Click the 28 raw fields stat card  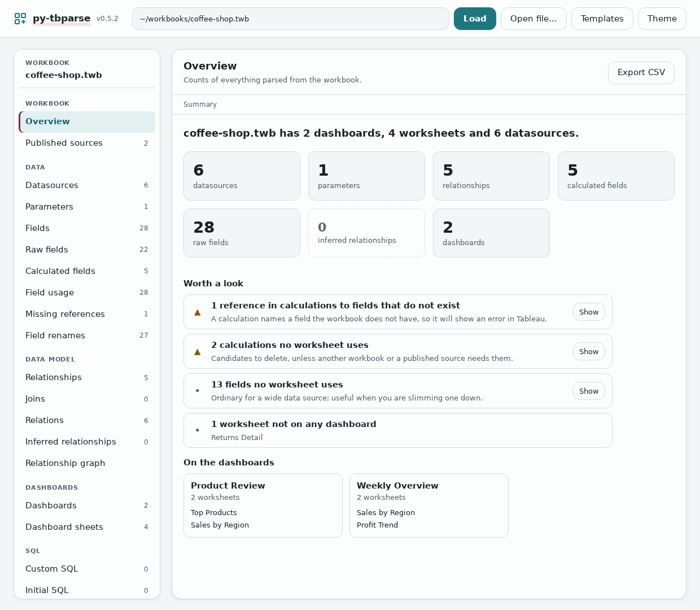tap(242, 233)
